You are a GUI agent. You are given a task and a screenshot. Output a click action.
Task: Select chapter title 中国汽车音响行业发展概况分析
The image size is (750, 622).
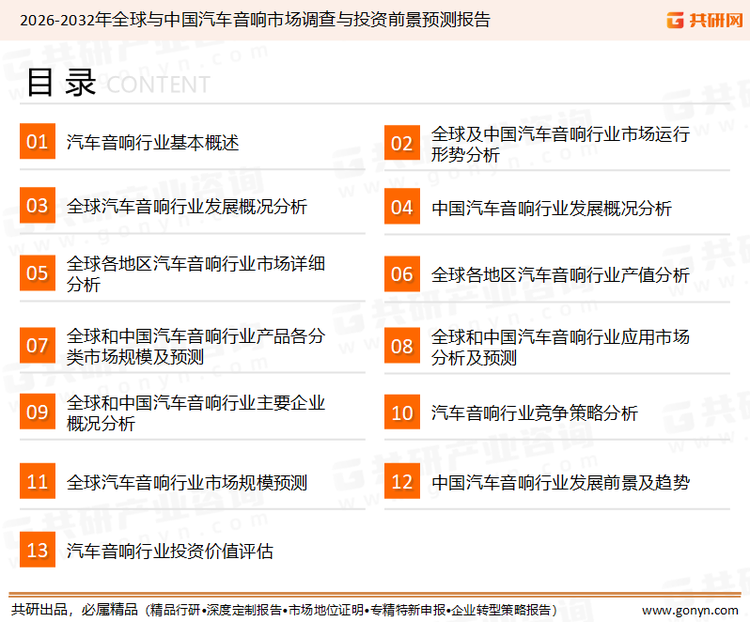pyautogui.click(x=551, y=208)
